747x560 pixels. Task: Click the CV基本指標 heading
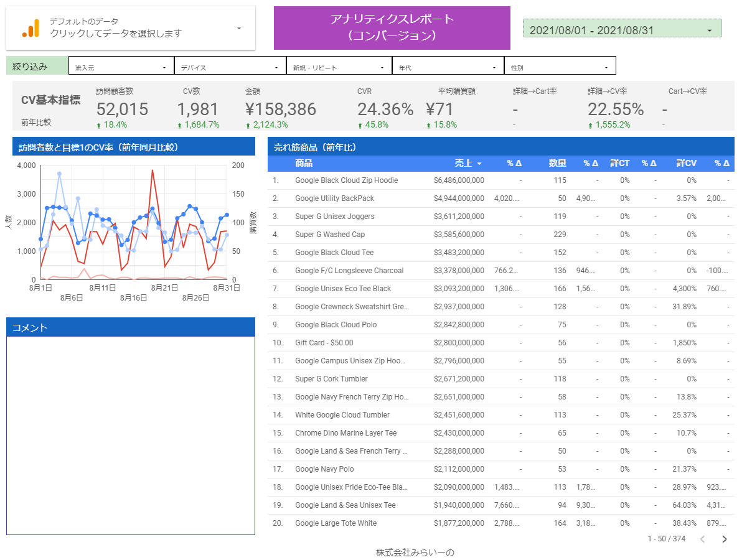(x=50, y=100)
